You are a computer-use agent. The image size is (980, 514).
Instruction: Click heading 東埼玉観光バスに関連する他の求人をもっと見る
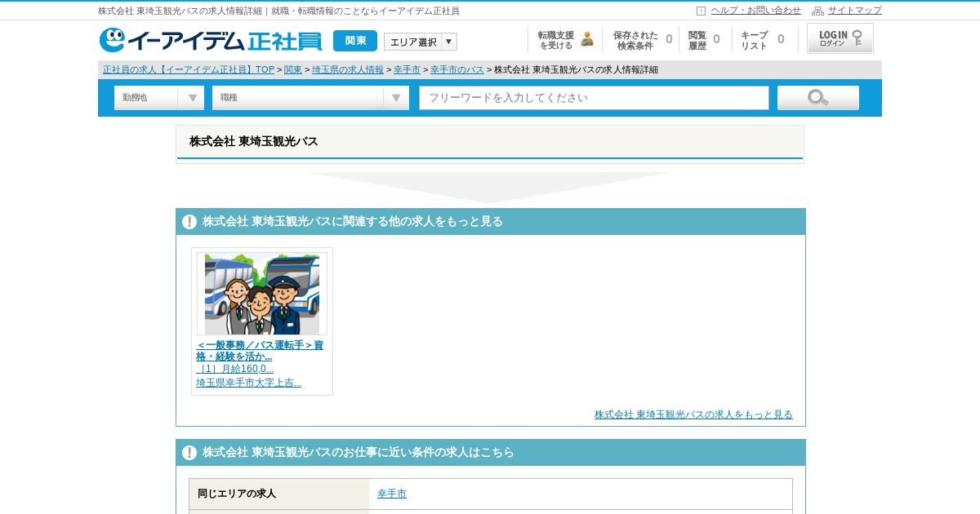[x=353, y=222]
